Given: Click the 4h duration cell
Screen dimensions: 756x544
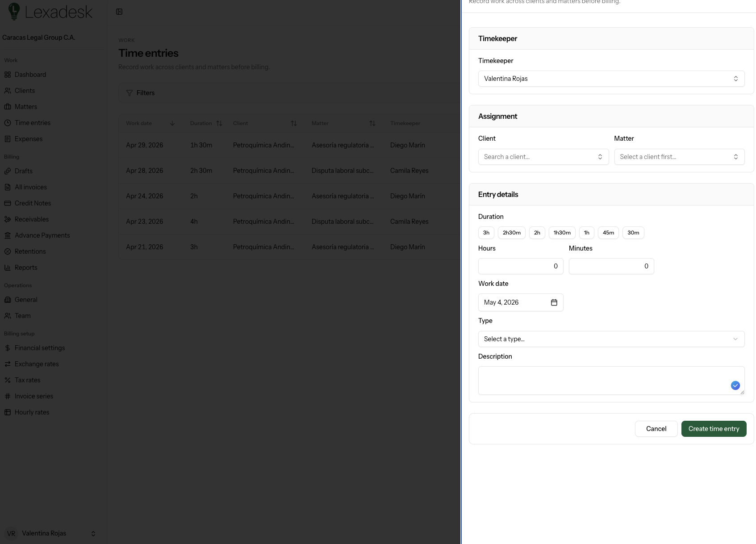Looking at the screenshot, I should click(194, 222).
